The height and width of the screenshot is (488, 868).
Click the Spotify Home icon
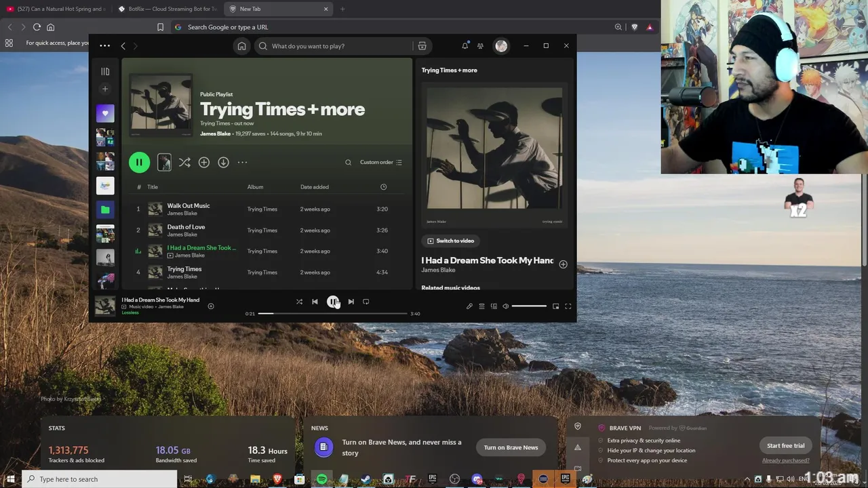(241, 46)
